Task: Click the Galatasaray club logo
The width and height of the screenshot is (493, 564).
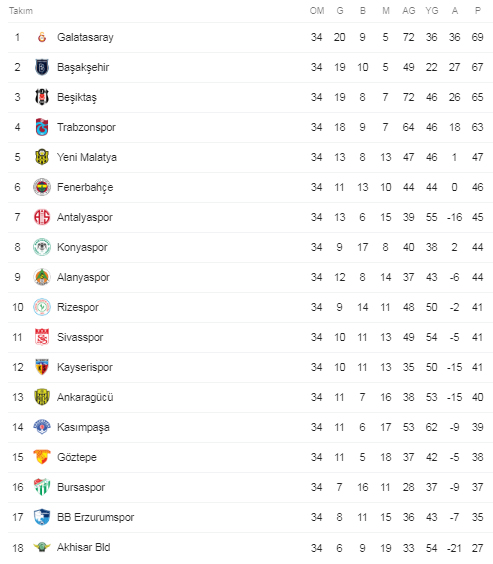Action: tap(42, 37)
